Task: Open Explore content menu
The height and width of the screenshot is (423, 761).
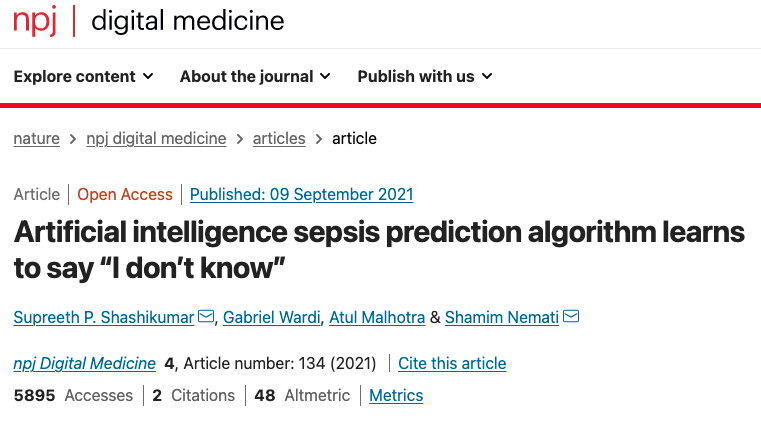Action: pos(83,76)
